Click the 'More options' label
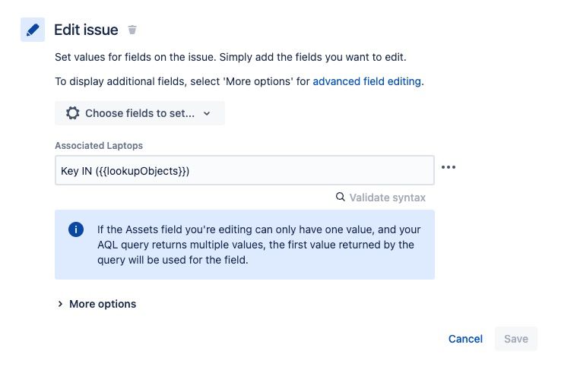 (103, 304)
